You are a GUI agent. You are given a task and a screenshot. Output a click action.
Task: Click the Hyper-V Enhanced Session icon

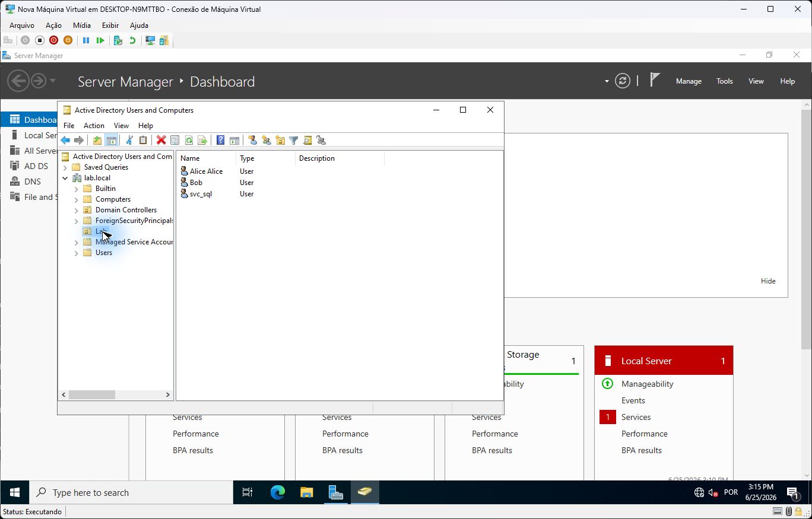tap(150, 40)
